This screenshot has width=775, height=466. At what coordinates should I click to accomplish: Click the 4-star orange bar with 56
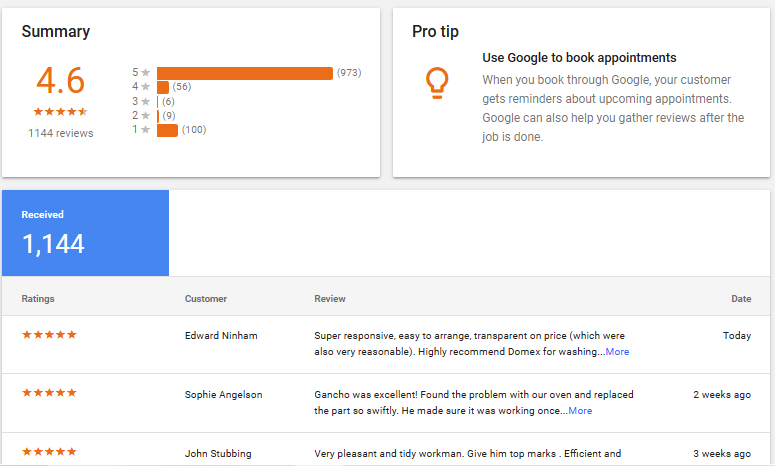point(163,87)
